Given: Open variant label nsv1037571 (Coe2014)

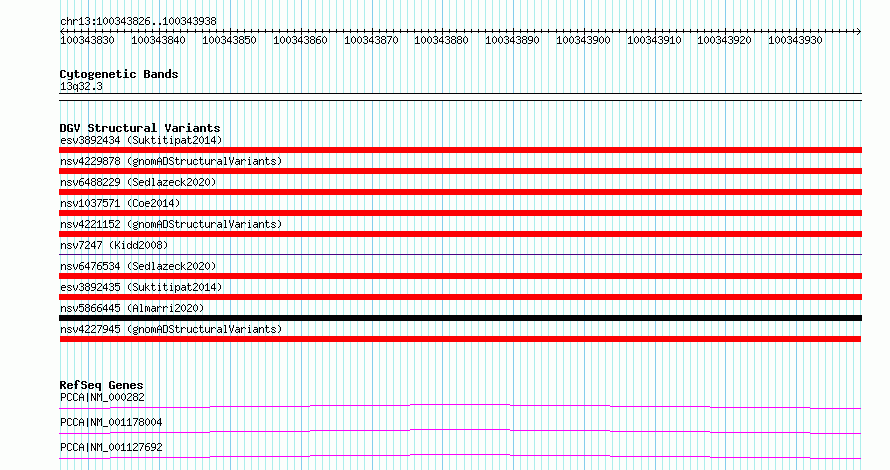Looking at the screenshot, I should point(120,203).
